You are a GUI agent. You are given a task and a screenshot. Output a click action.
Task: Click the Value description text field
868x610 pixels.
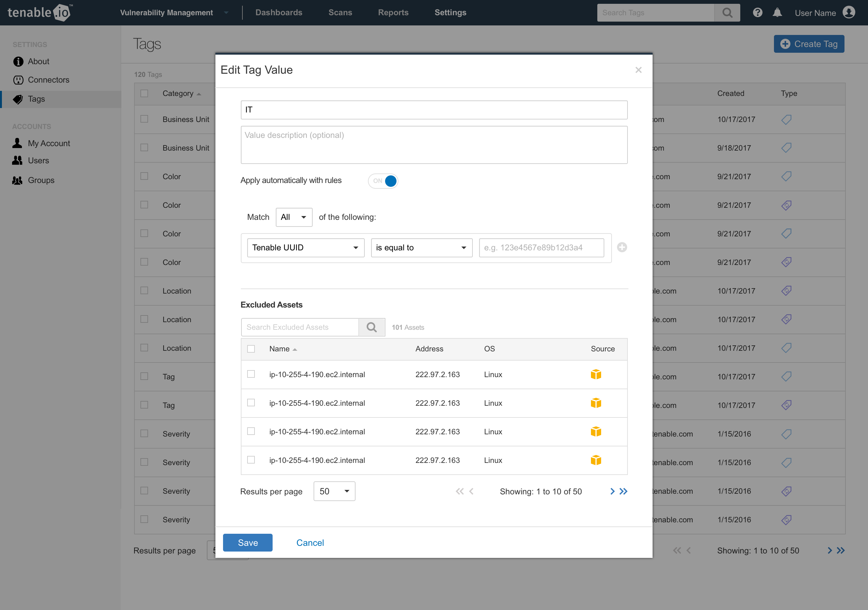tap(434, 145)
